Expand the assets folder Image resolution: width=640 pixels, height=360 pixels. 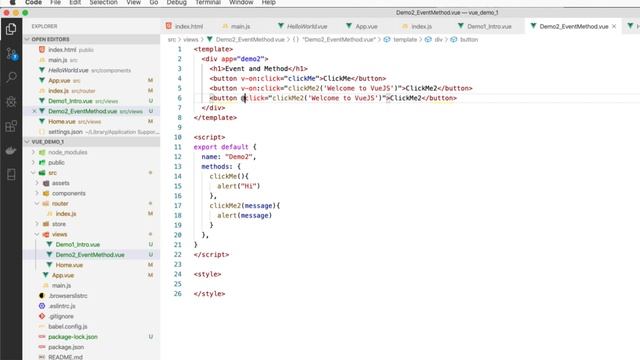click(x=37, y=183)
